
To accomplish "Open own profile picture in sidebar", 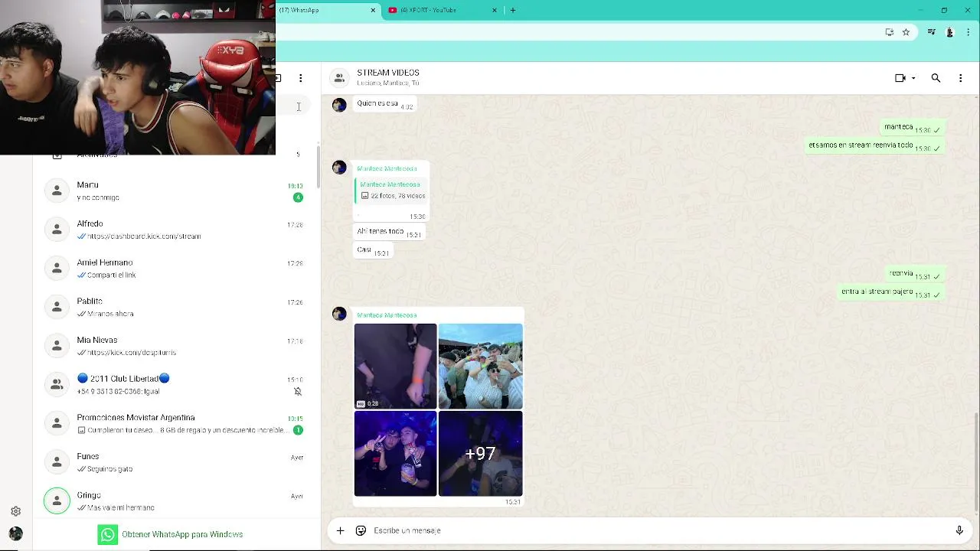I will [15, 533].
